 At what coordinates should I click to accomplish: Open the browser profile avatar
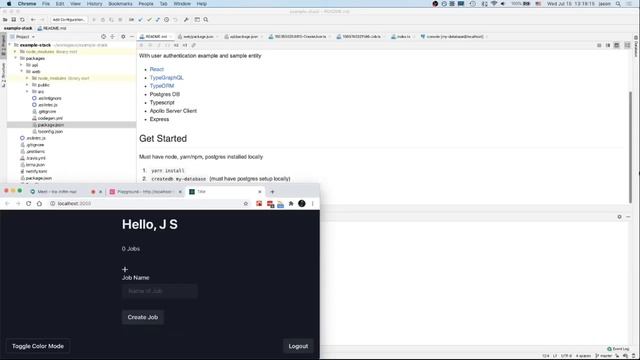302,203
